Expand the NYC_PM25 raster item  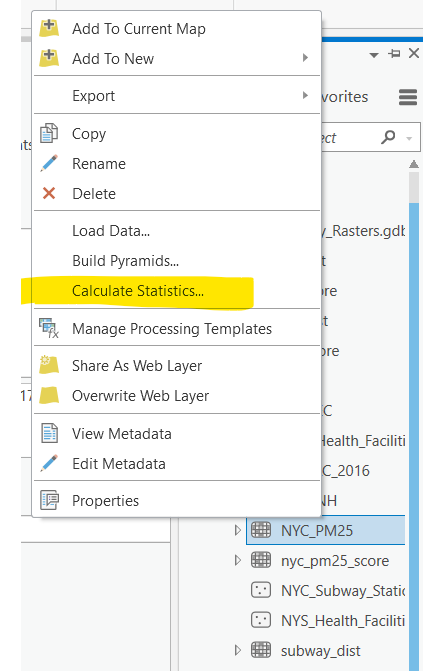(x=238, y=531)
